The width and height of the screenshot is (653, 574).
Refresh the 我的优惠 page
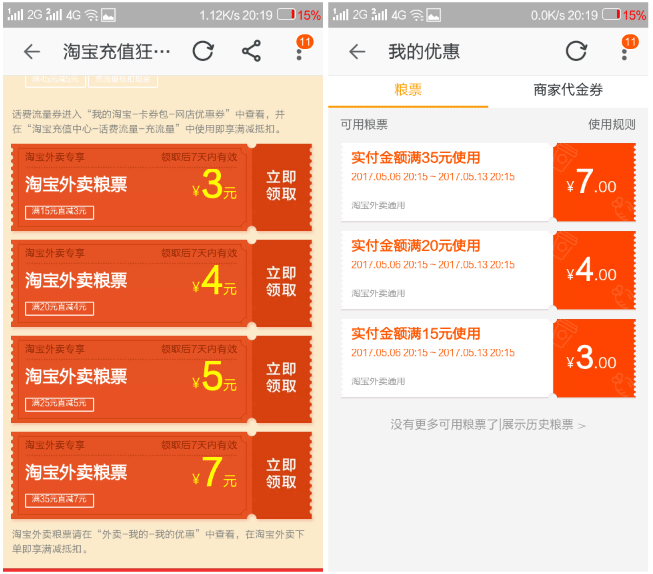click(x=576, y=52)
